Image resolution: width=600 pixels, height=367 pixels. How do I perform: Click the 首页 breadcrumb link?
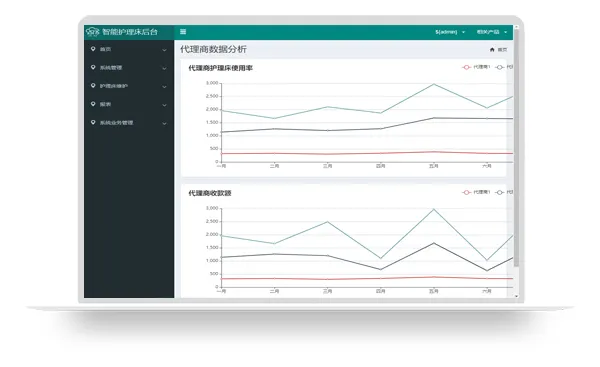coord(502,49)
